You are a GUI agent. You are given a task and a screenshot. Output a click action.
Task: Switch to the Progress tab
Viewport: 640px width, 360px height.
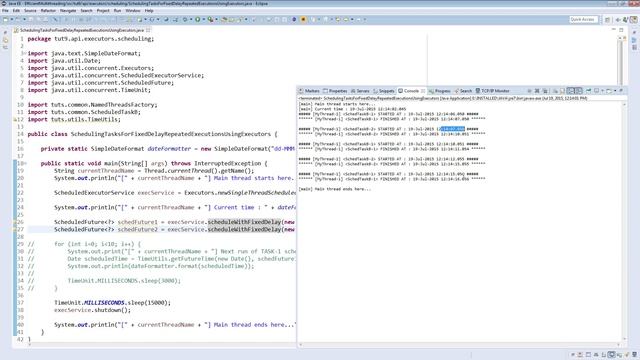pos(440,91)
